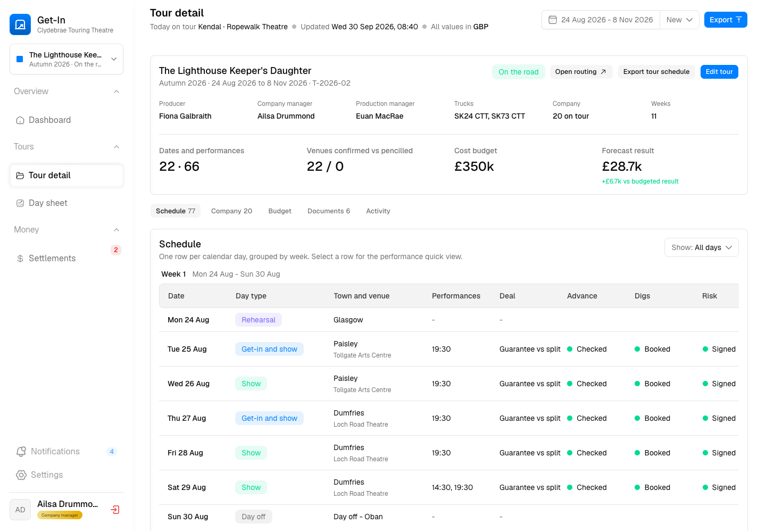Click the On the road status pill

click(x=519, y=72)
